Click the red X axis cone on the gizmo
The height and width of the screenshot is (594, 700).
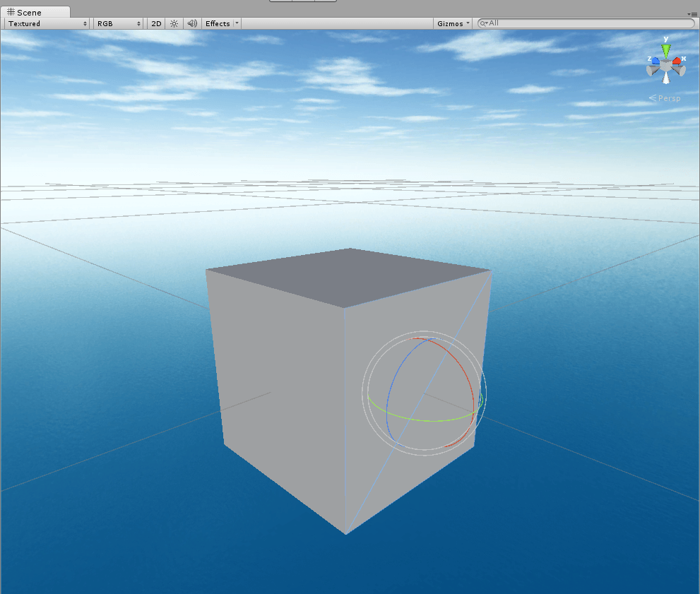[x=677, y=61]
